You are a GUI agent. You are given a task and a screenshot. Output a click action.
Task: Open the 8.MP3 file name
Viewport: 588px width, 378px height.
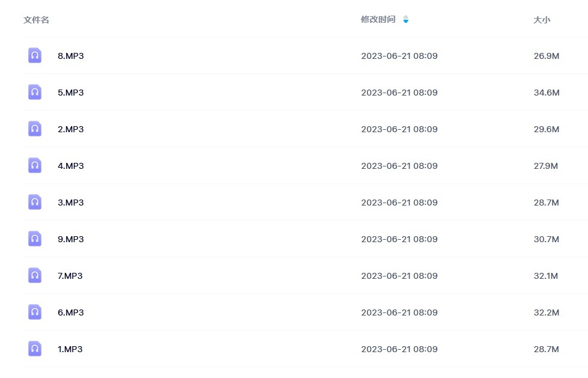click(70, 56)
